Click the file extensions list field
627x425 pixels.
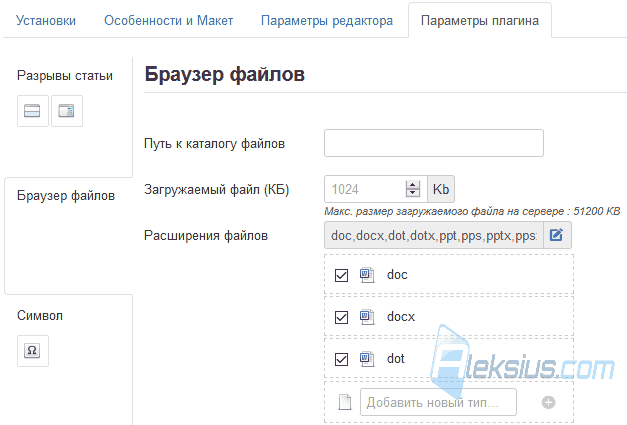pyautogui.click(x=433, y=235)
